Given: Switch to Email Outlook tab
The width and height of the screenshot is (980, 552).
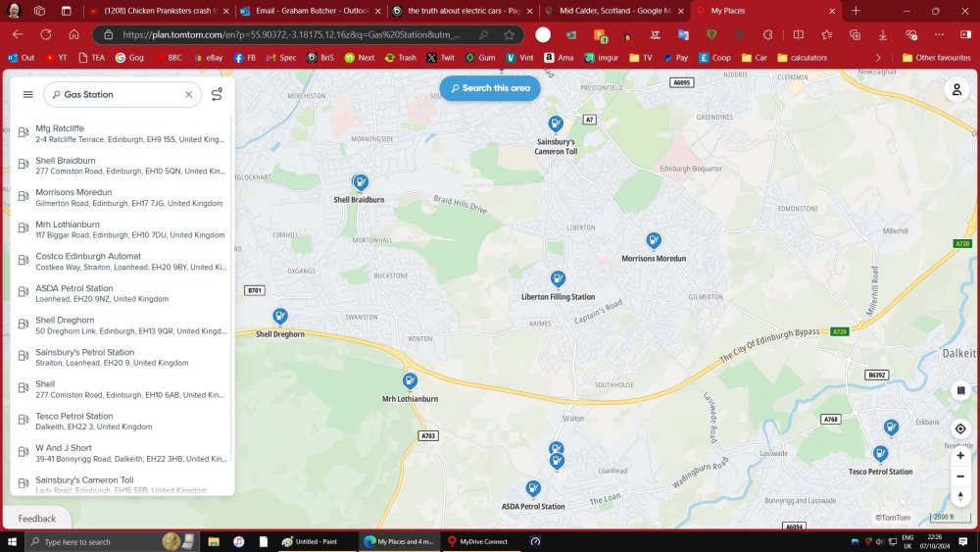Looking at the screenshot, I should click(x=312, y=11).
